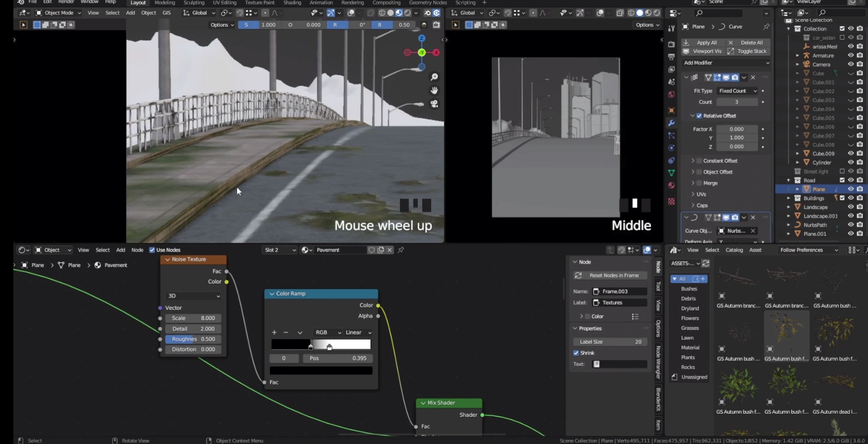Remove the Nurbs curve object with X

753,231
